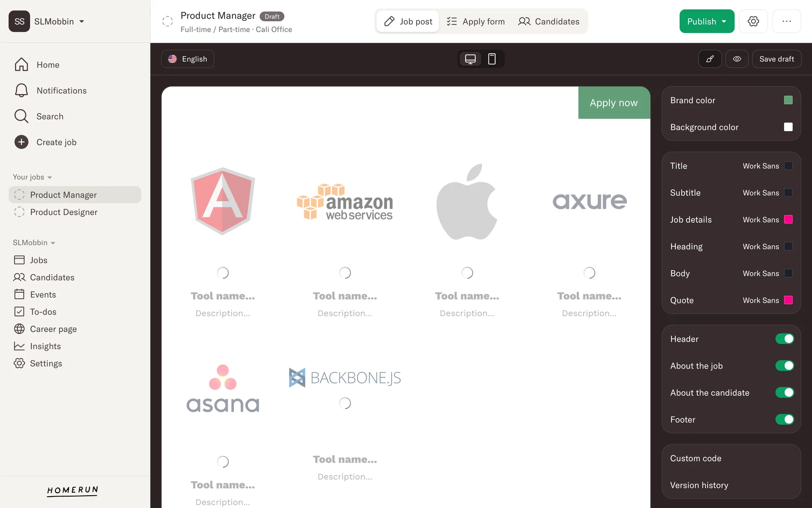The height and width of the screenshot is (508, 812).
Task: Open Version history
Action: click(699, 485)
